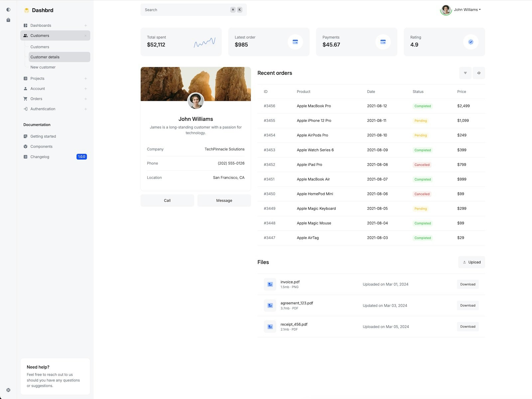Click the Latest order card icon
Viewport: 532px width, 399px height.
tap(295, 42)
